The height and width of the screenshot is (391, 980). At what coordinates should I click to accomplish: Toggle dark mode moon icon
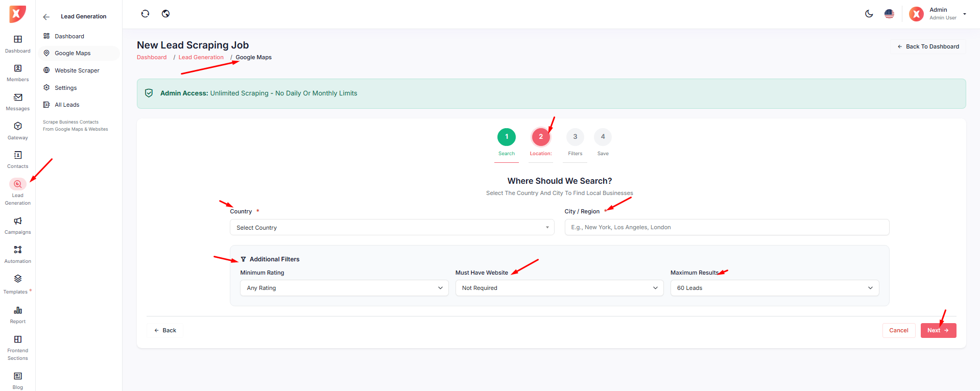pyautogui.click(x=869, y=14)
